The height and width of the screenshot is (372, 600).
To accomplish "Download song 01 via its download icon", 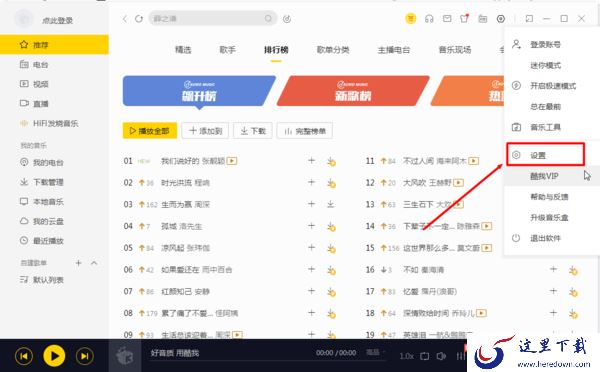I will [x=331, y=162].
